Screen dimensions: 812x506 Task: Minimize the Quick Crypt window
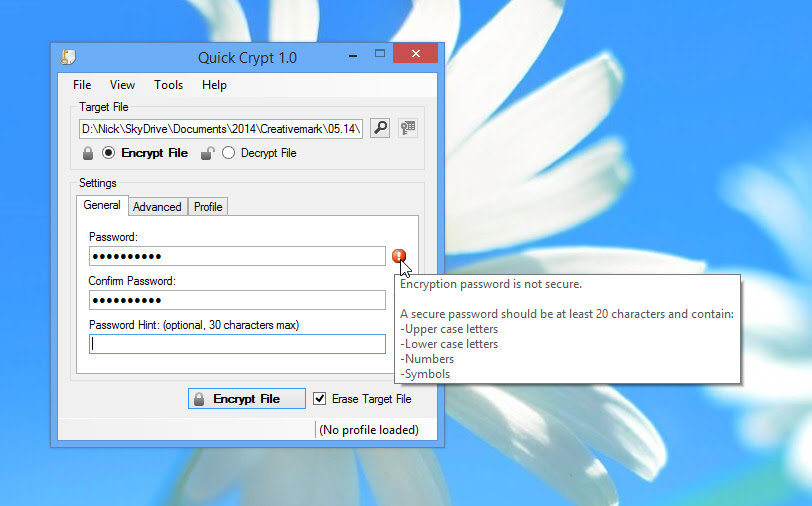(x=353, y=54)
